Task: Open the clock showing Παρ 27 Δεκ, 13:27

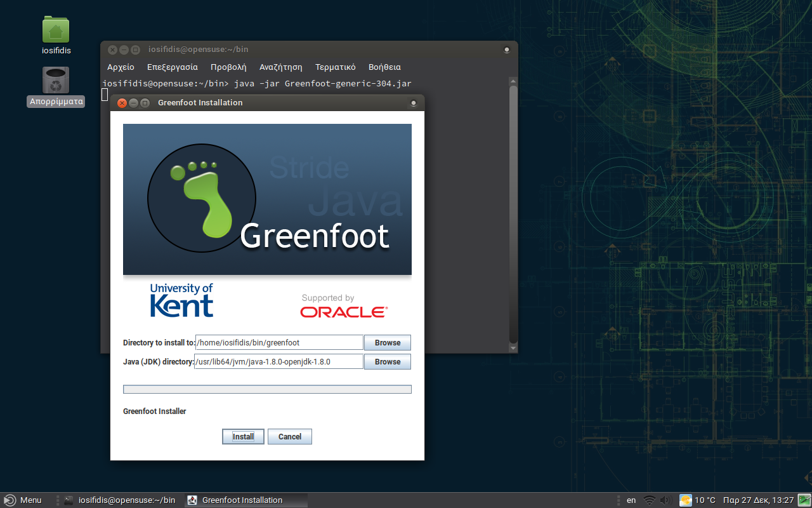Action: click(759, 500)
